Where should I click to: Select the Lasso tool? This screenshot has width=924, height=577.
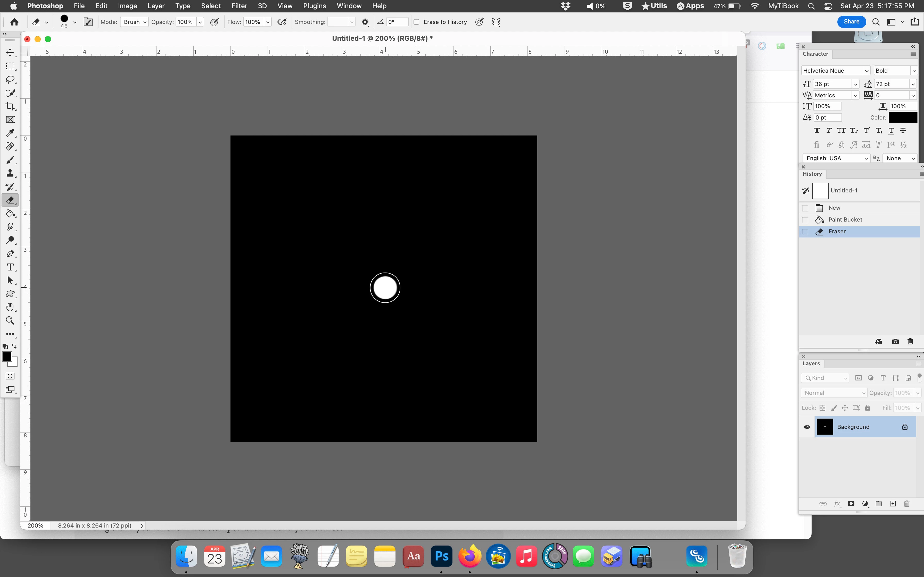[x=10, y=79]
